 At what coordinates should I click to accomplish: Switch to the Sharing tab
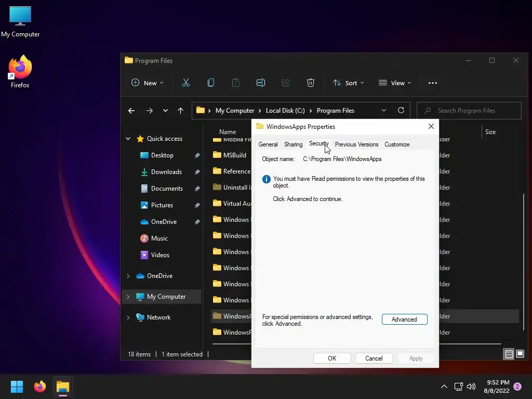click(293, 144)
